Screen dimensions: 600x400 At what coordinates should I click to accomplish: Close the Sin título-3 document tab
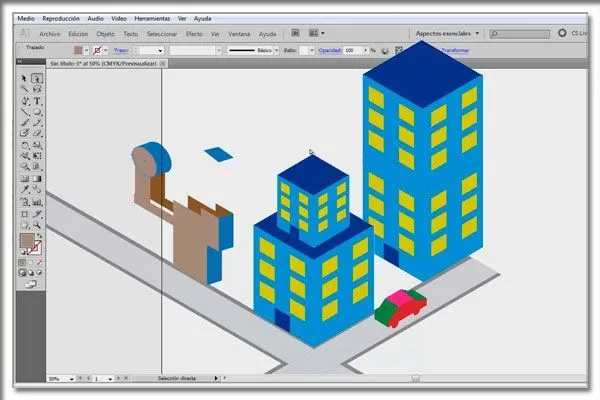(x=163, y=64)
